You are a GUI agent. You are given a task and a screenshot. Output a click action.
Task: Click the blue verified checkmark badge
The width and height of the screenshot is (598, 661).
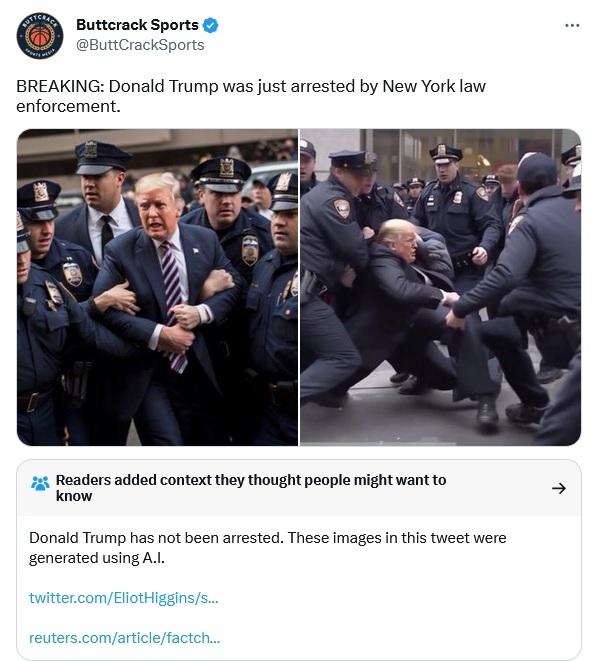tap(210, 25)
